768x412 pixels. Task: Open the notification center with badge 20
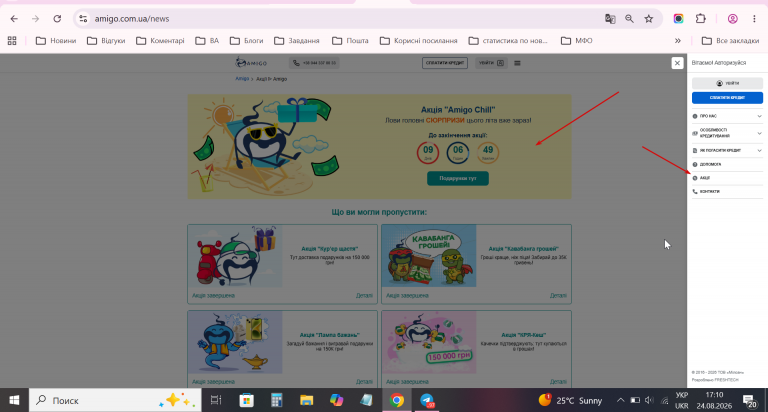[x=749, y=401]
